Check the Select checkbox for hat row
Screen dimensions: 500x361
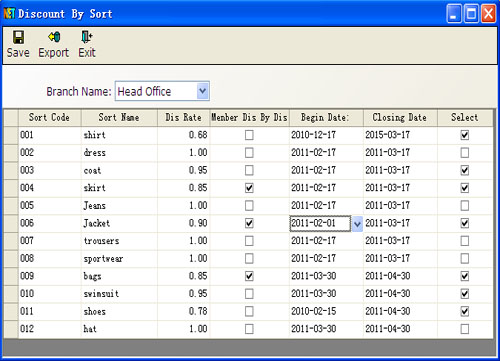pos(465,329)
